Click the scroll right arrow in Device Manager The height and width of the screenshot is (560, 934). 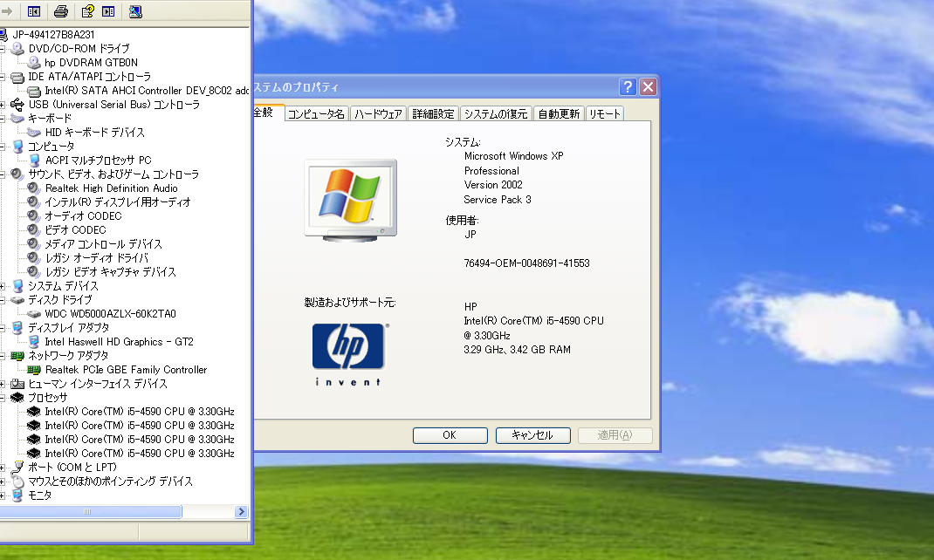coord(241,512)
